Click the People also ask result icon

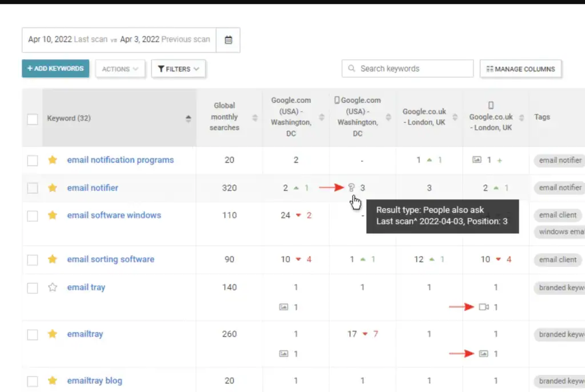point(351,187)
